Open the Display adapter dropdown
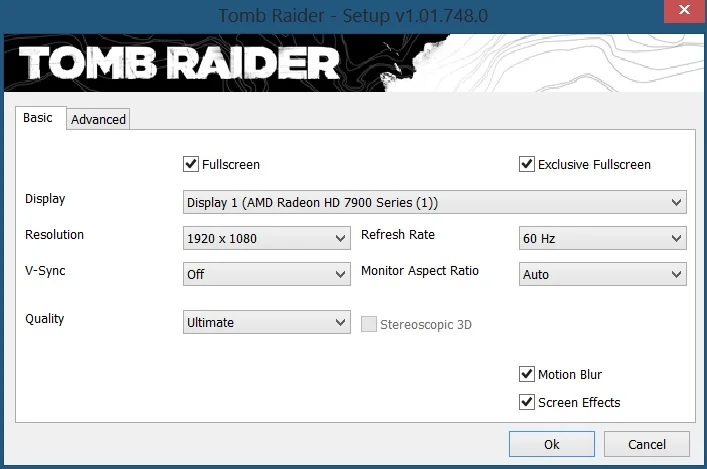This screenshot has height=469, width=707. tap(435, 202)
